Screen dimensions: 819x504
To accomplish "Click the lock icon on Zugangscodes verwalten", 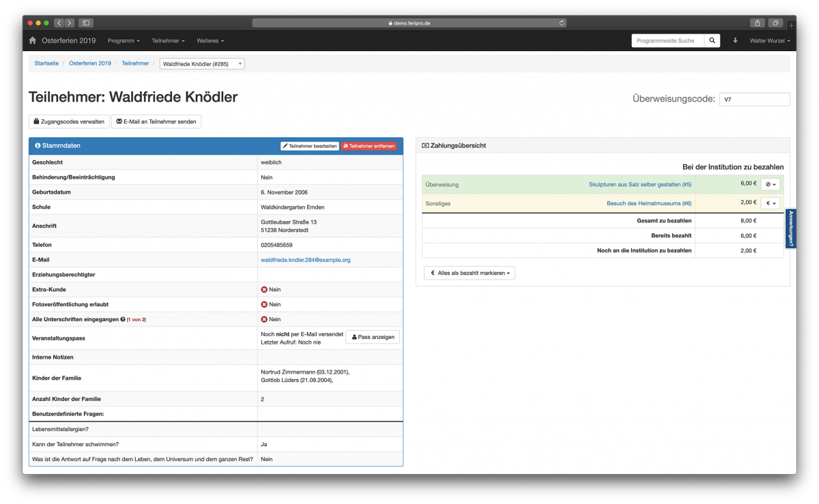I will [x=37, y=121].
